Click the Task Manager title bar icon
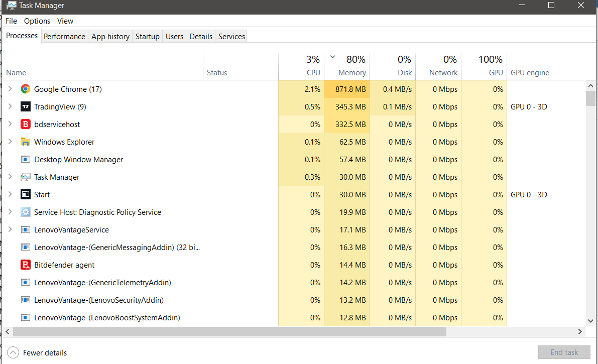This screenshot has height=364, width=598. click(12, 6)
